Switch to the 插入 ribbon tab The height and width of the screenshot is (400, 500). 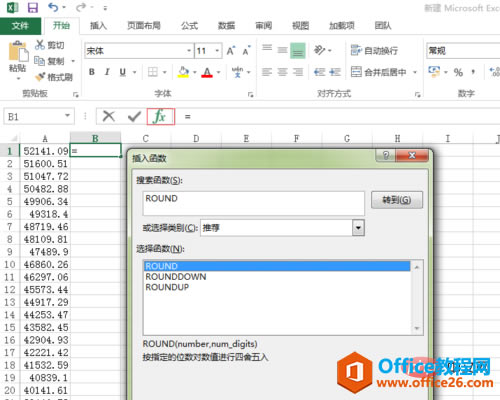point(98,26)
